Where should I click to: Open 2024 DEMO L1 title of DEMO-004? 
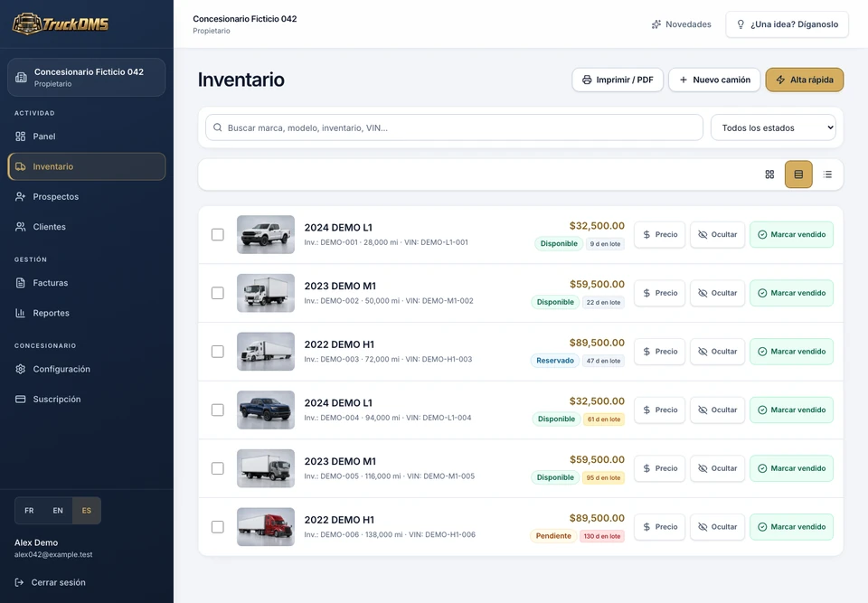click(338, 403)
